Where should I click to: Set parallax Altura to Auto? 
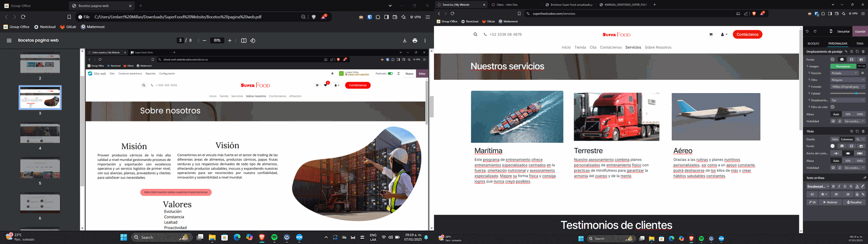[836, 114]
